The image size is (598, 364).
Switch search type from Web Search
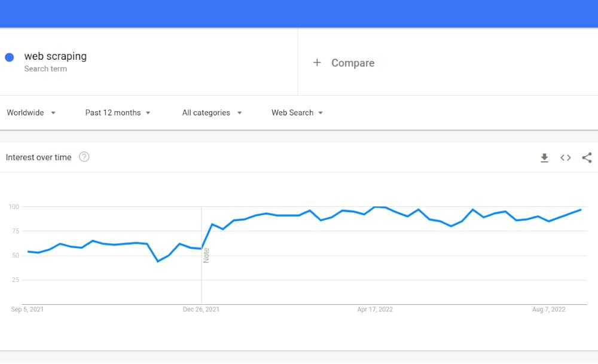[292, 112]
